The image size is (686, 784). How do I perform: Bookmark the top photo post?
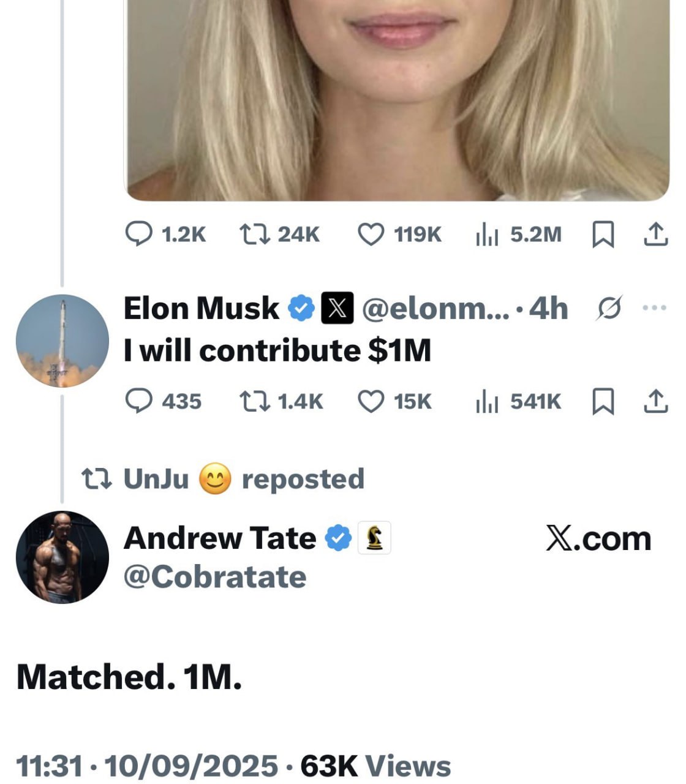[603, 234]
